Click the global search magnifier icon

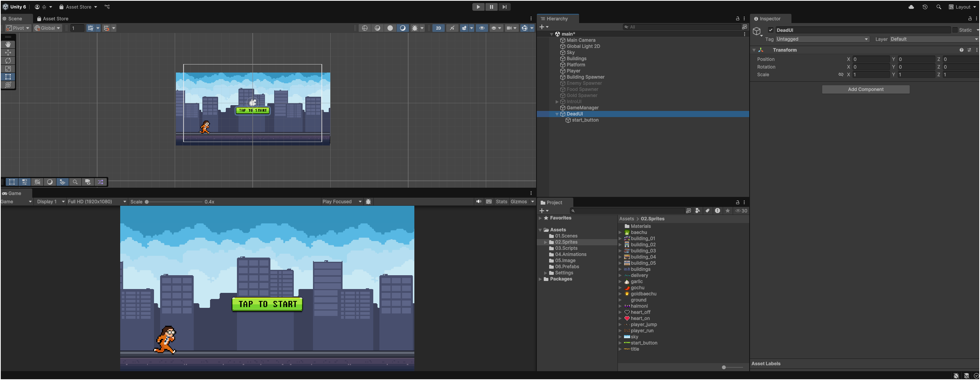pyautogui.click(x=939, y=7)
